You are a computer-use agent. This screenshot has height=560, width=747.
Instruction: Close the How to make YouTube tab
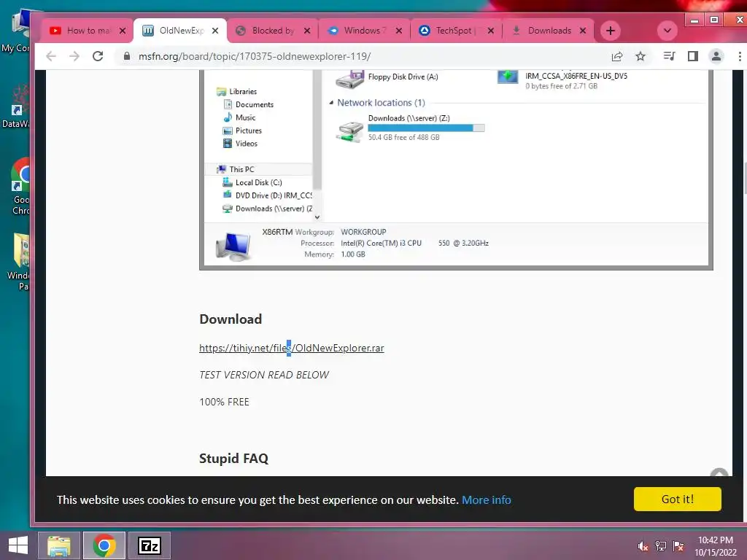[123, 31]
